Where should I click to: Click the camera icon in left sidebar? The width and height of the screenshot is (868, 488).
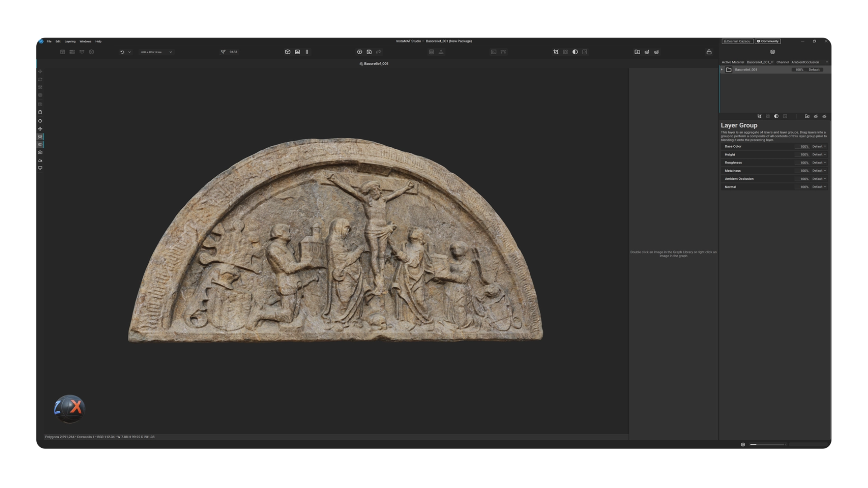pos(40,153)
